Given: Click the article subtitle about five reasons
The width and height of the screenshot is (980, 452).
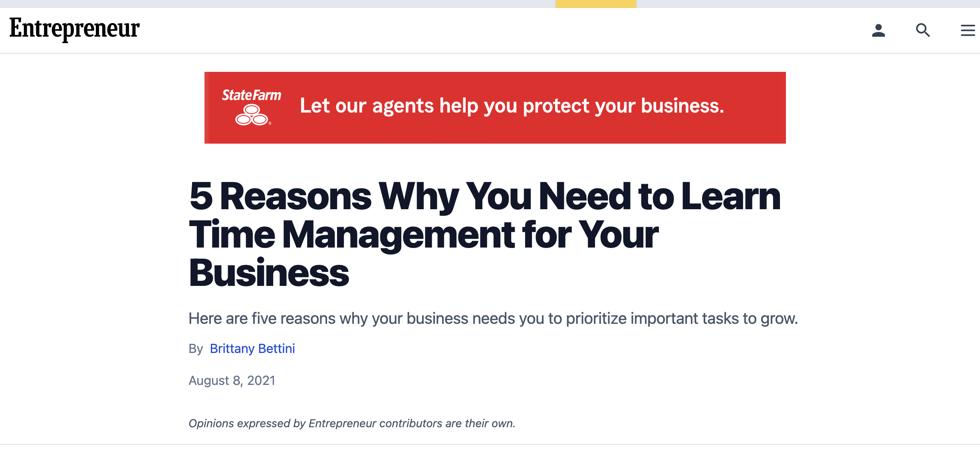Looking at the screenshot, I should [x=493, y=319].
